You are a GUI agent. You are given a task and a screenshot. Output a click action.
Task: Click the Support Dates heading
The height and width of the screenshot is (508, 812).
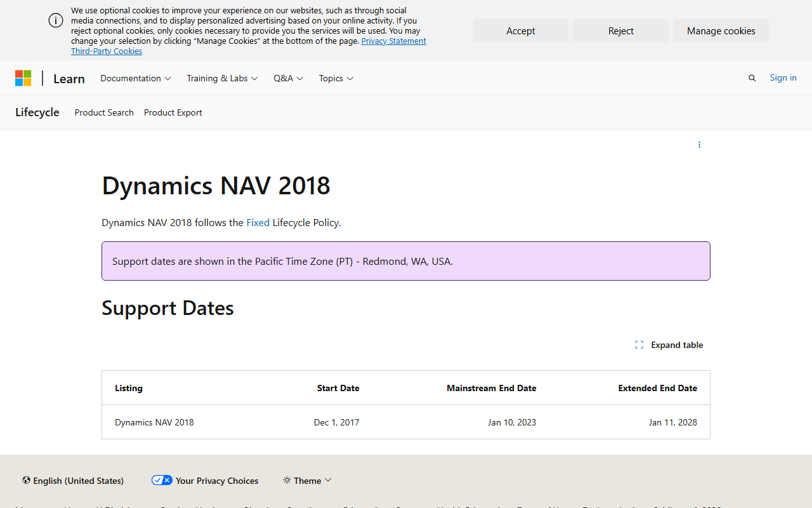[168, 308]
